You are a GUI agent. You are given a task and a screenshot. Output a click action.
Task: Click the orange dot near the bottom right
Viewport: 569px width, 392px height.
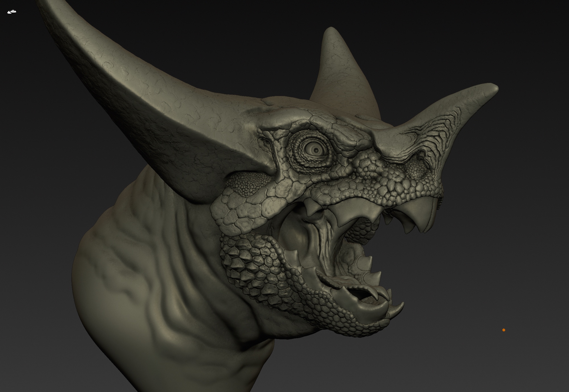pyautogui.click(x=504, y=330)
